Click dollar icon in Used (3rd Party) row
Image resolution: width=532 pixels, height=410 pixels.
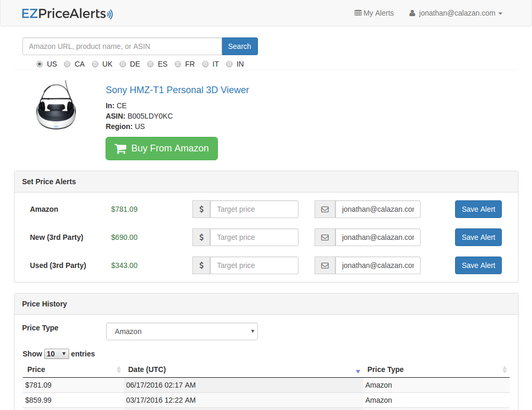pos(202,266)
